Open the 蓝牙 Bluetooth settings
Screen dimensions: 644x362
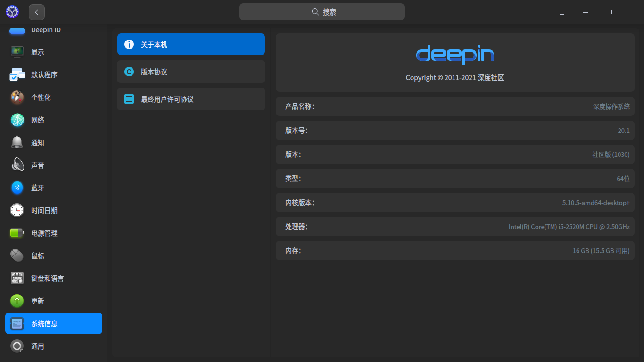point(54,188)
